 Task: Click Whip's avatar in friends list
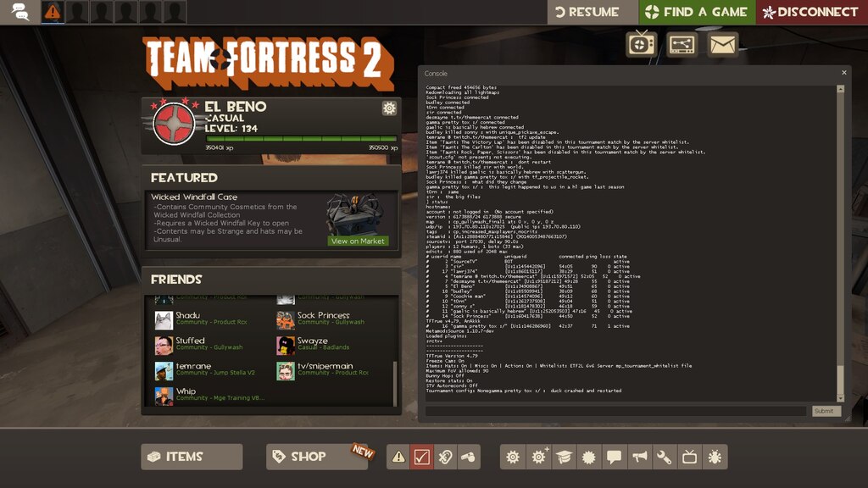(164, 396)
